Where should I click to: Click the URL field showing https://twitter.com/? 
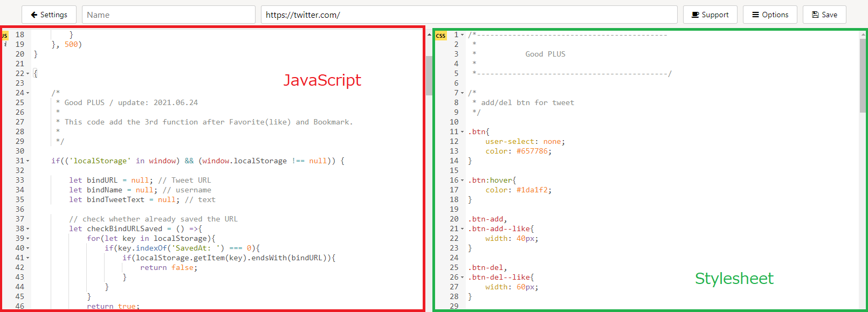click(x=469, y=15)
